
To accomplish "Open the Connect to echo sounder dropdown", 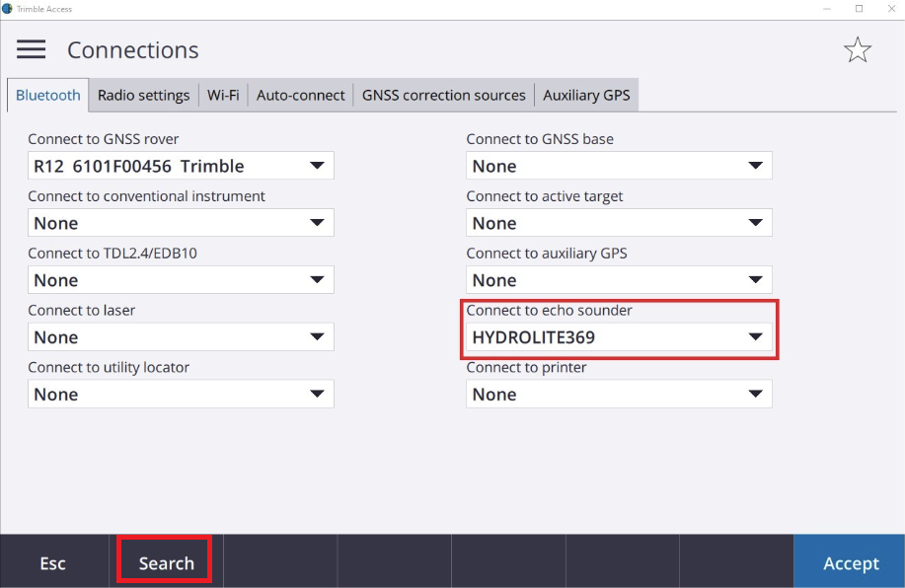I will (619, 337).
